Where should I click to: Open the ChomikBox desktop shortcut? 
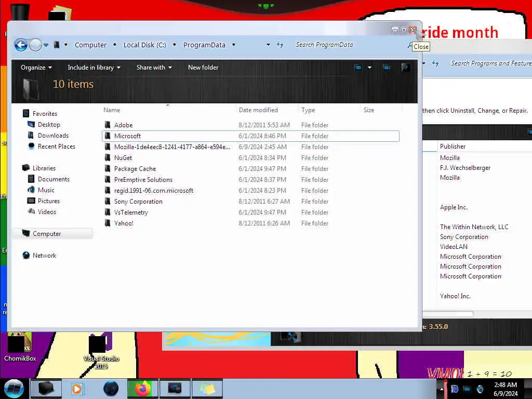coord(20,348)
